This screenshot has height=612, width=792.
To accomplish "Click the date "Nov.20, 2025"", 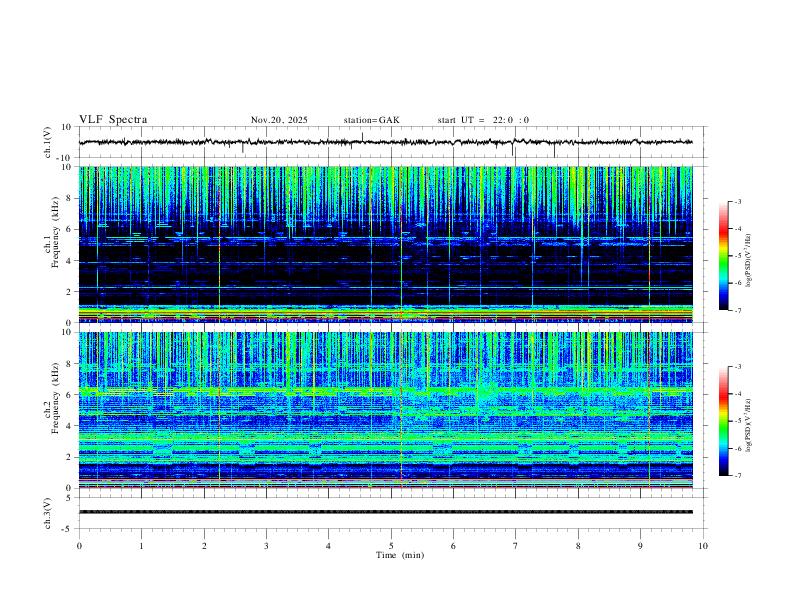I will click(x=279, y=120).
